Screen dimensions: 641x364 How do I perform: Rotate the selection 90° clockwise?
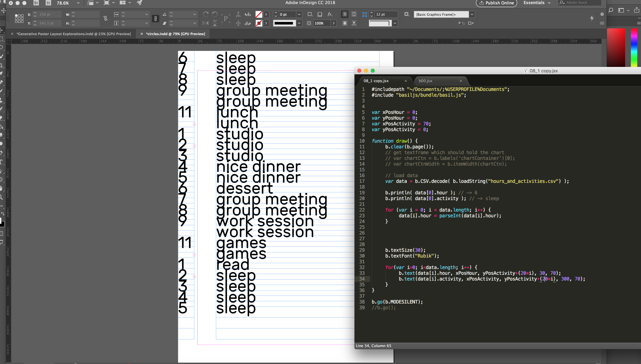pos(206,14)
